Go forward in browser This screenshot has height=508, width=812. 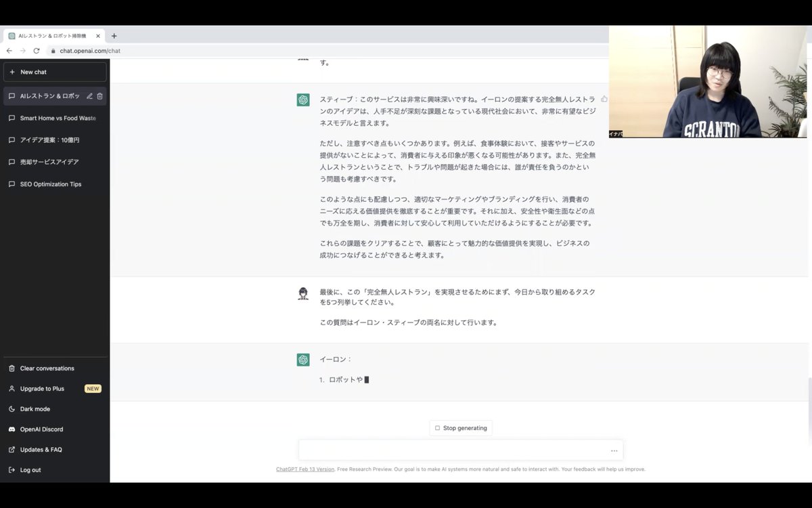click(x=23, y=51)
